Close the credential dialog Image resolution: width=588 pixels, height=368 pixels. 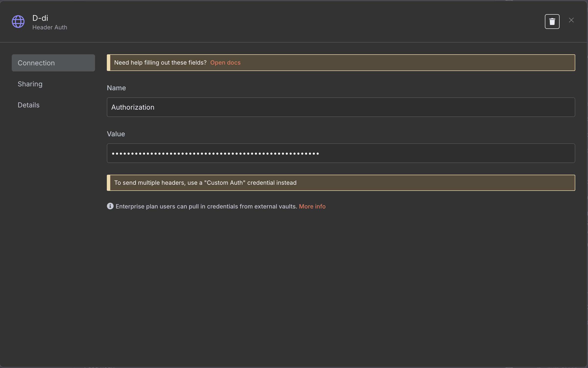coord(571,20)
